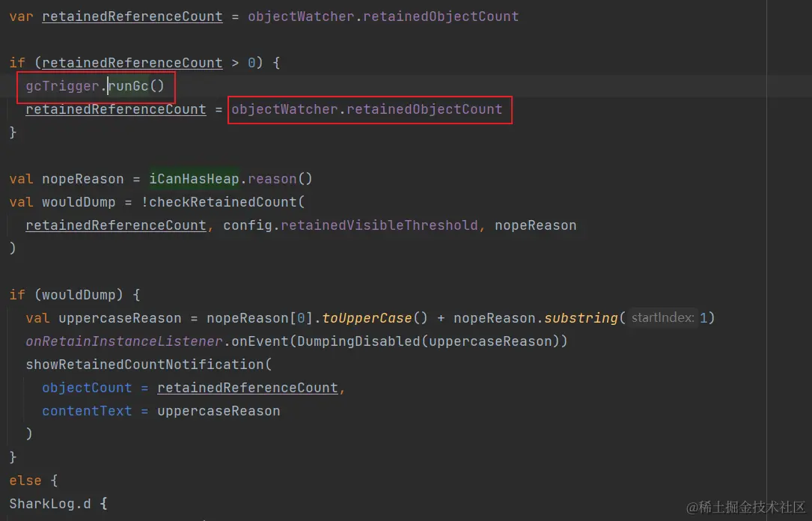Click the toUpperCase() call
Viewport: 812px width, 521px height.
point(375,318)
